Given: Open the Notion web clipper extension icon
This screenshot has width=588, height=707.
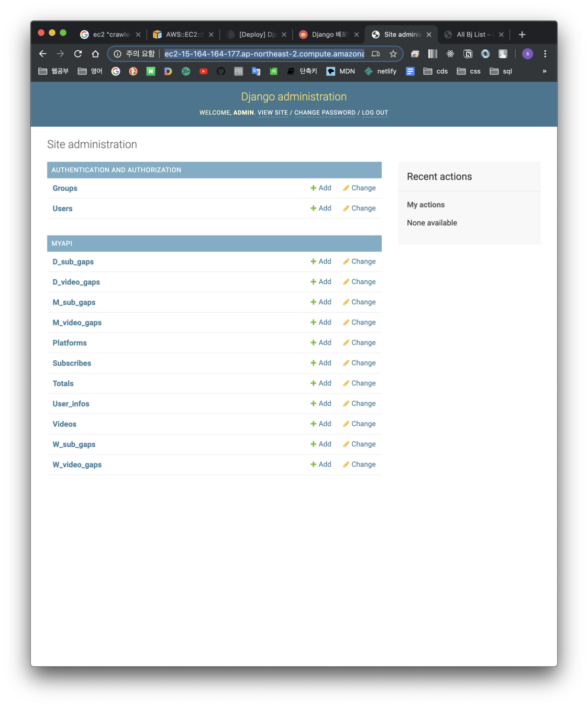Looking at the screenshot, I should pyautogui.click(x=468, y=54).
